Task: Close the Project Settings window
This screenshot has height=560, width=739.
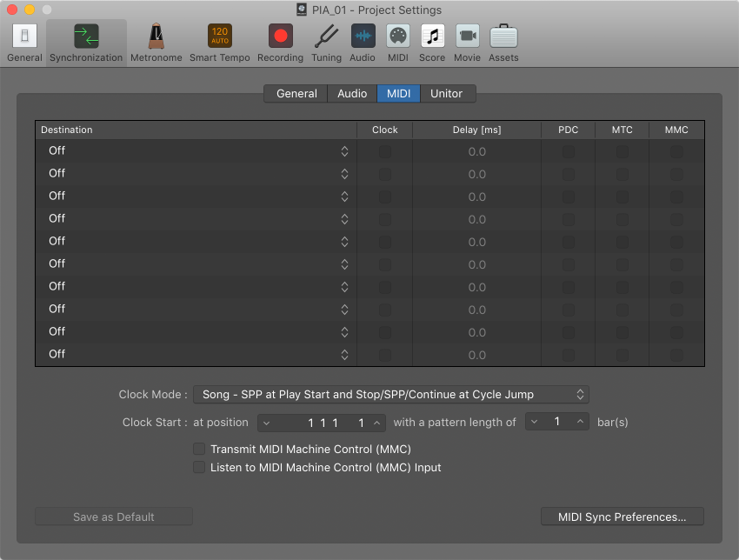Action: (x=12, y=10)
